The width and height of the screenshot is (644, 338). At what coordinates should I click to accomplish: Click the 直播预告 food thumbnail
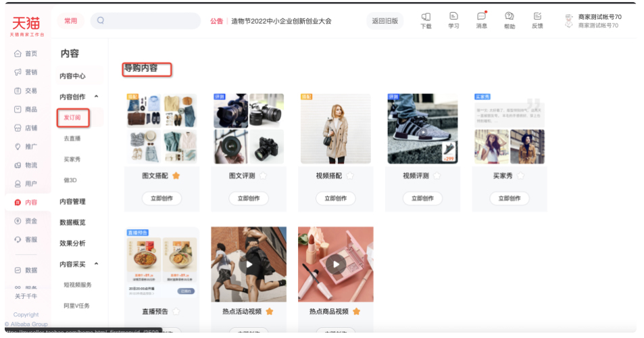coord(162,264)
